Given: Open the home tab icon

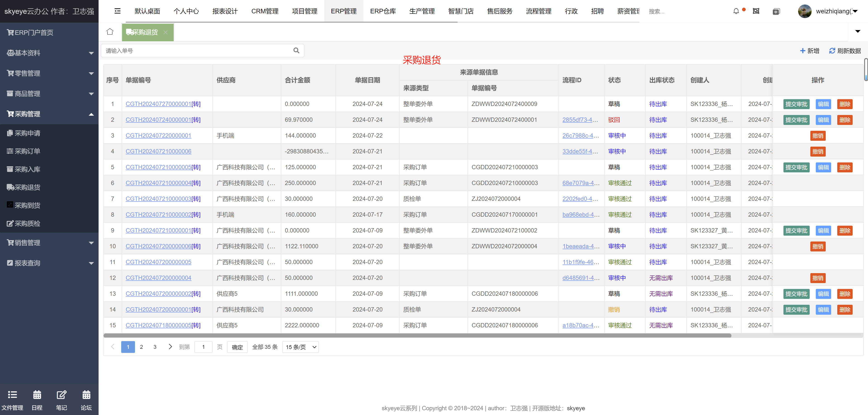Looking at the screenshot, I should [x=110, y=32].
